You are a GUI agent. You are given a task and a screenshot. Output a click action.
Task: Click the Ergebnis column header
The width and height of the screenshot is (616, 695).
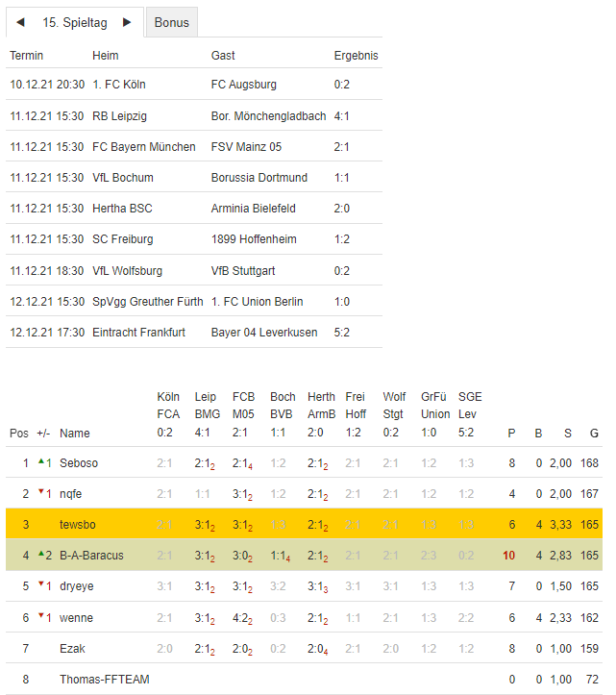tap(356, 56)
